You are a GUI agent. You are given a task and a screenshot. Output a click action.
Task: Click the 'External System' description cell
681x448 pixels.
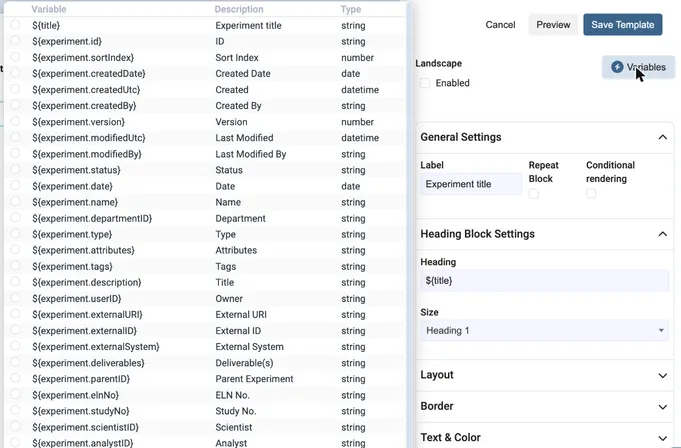tap(249, 347)
